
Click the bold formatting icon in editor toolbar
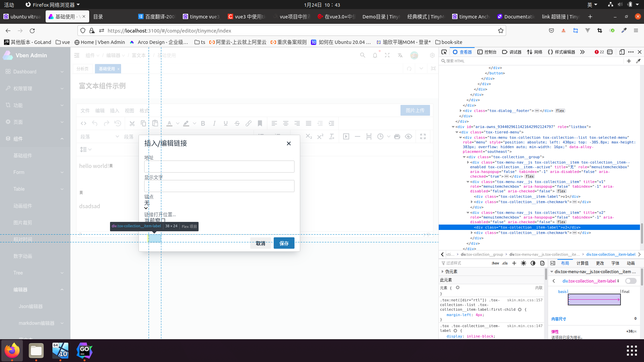point(203,123)
